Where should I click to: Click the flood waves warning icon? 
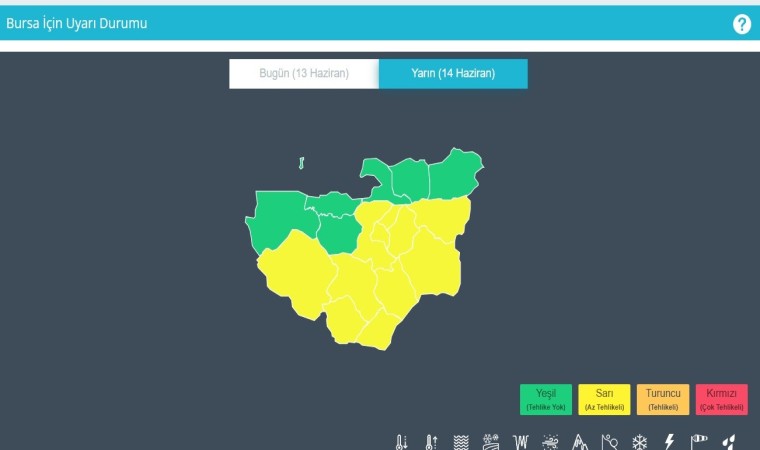[461, 441]
